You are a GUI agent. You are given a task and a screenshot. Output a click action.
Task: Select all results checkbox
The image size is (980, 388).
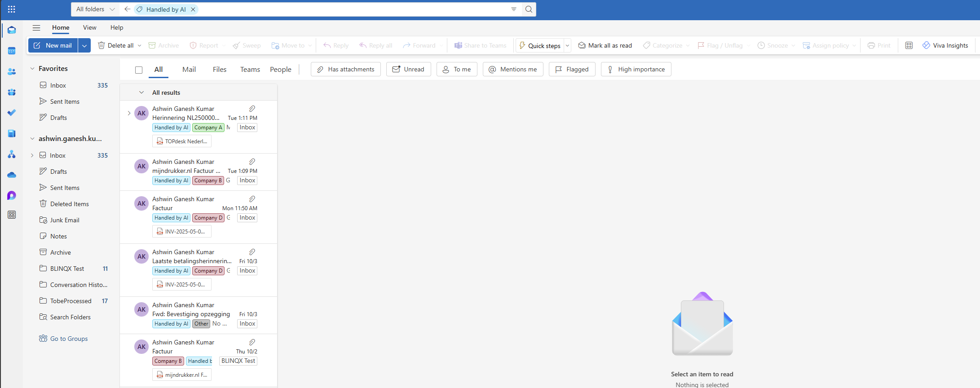tap(139, 70)
